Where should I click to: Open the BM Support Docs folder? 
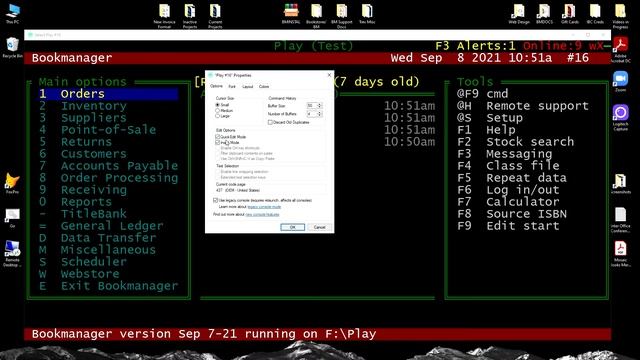tap(342, 16)
